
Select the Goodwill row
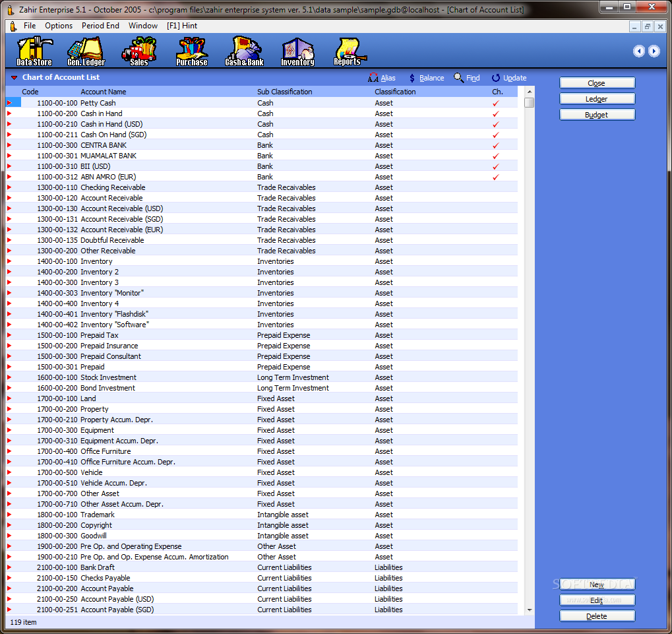(261, 536)
